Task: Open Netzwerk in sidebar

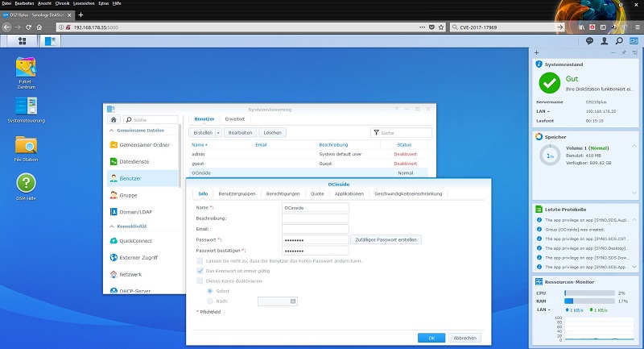Action: tap(142, 275)
